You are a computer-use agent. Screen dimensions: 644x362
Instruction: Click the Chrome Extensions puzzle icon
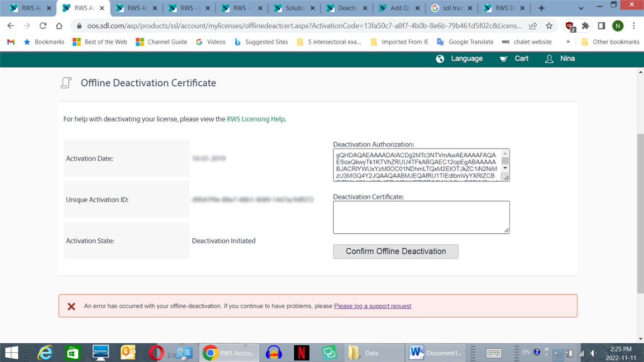pyautogui.click(x=584, y=25)
